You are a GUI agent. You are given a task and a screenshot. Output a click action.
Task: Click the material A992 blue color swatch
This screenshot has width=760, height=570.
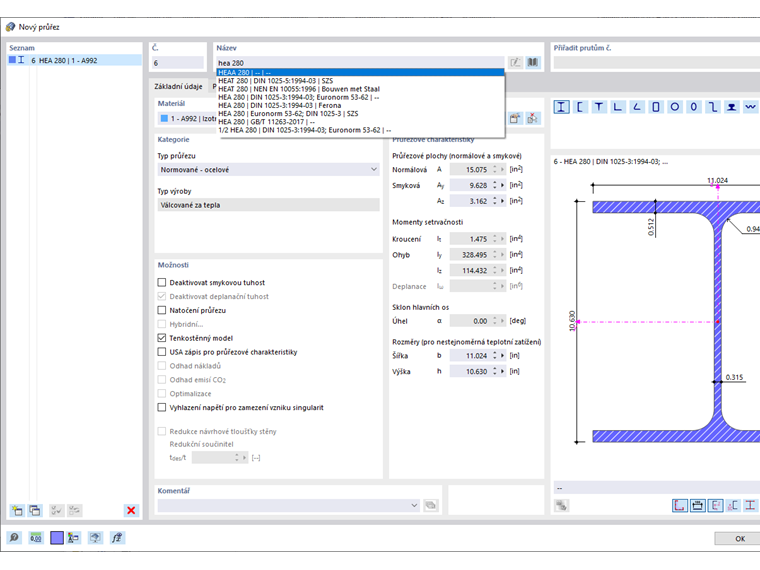click(164, 118)
